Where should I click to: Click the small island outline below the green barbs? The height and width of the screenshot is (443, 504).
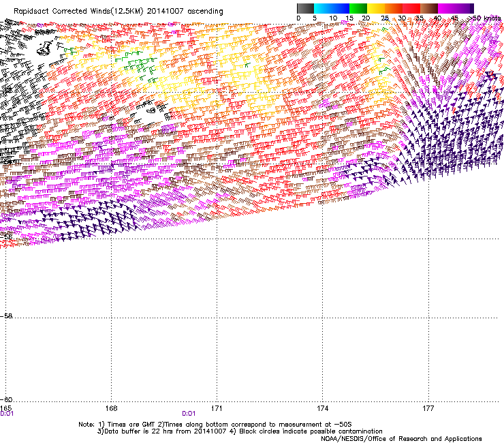coord(151,110)
